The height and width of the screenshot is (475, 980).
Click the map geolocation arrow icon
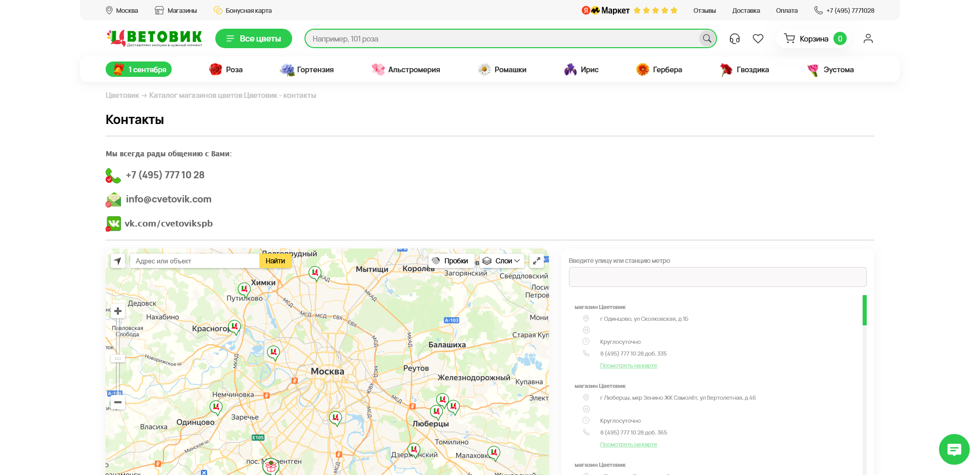point(118,261)
